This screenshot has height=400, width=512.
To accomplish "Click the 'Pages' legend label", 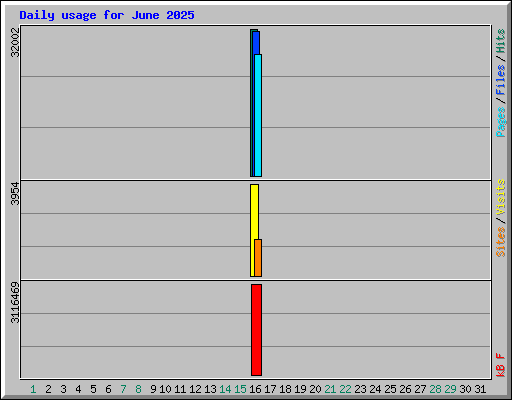I will 500,122.
